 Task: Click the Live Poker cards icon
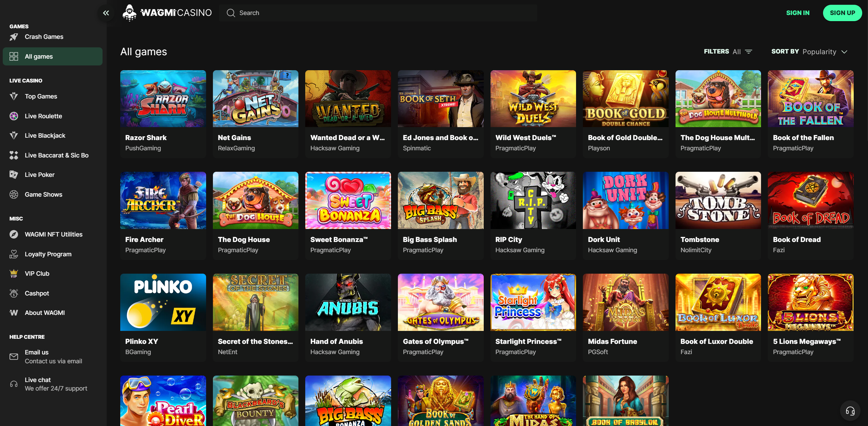click(14, 175)
